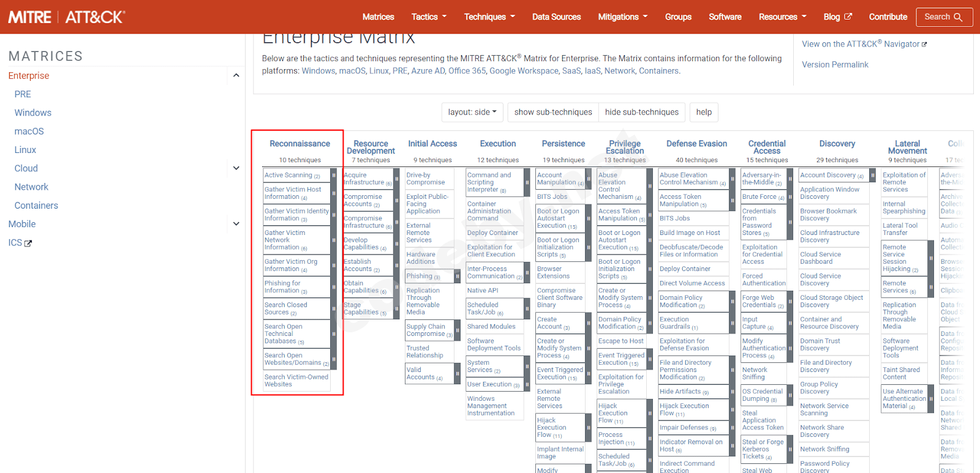Screen dimensions: 980x473
Task: Expand Account Discovery sub-techniques handle
Action: 872,175
